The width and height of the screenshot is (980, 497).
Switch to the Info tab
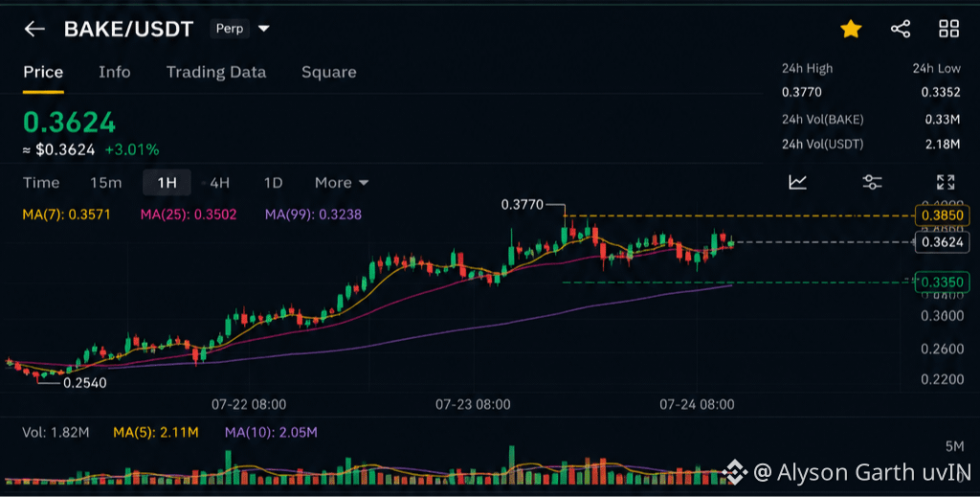(x=115, y=72)
